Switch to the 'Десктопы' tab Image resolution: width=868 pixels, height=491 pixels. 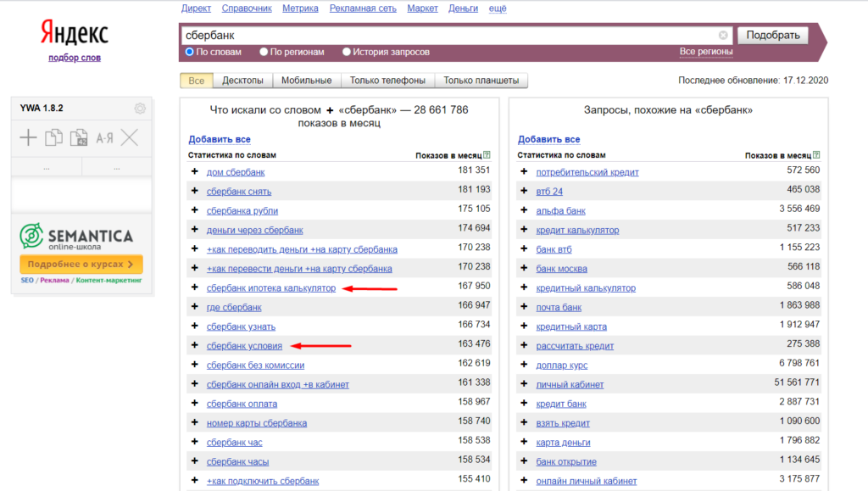coord(242,81)
